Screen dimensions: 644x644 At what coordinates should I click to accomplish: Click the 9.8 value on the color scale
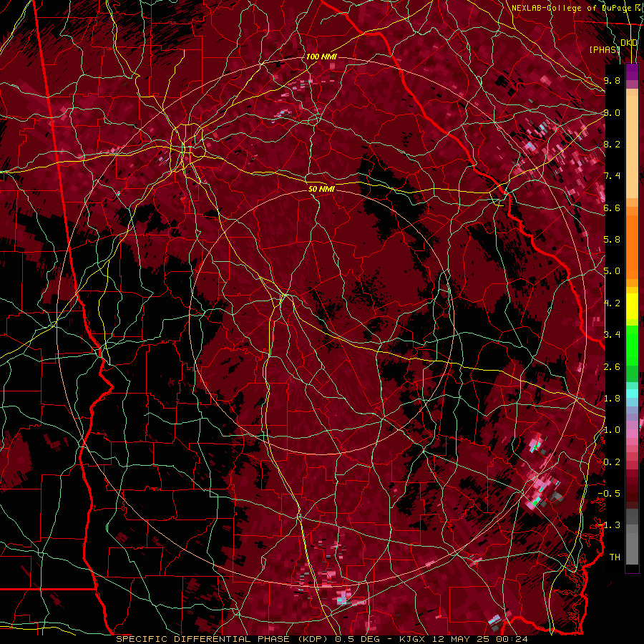[x=612, y=80]
